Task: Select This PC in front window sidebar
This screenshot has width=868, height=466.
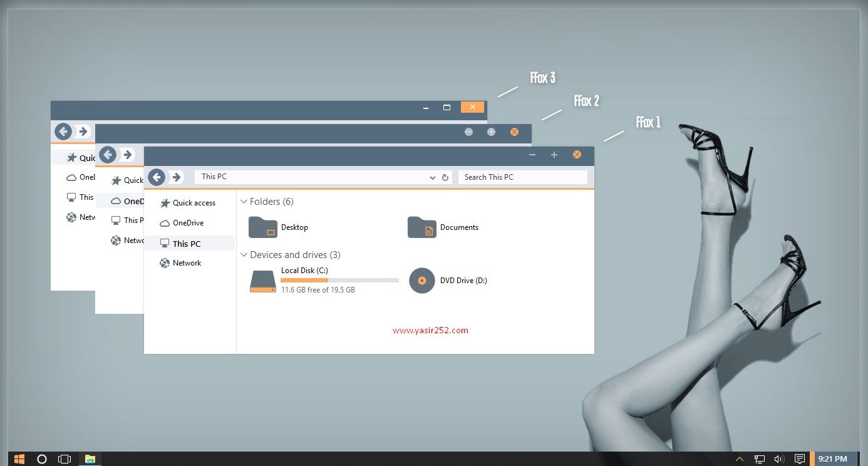Action: 189,244
